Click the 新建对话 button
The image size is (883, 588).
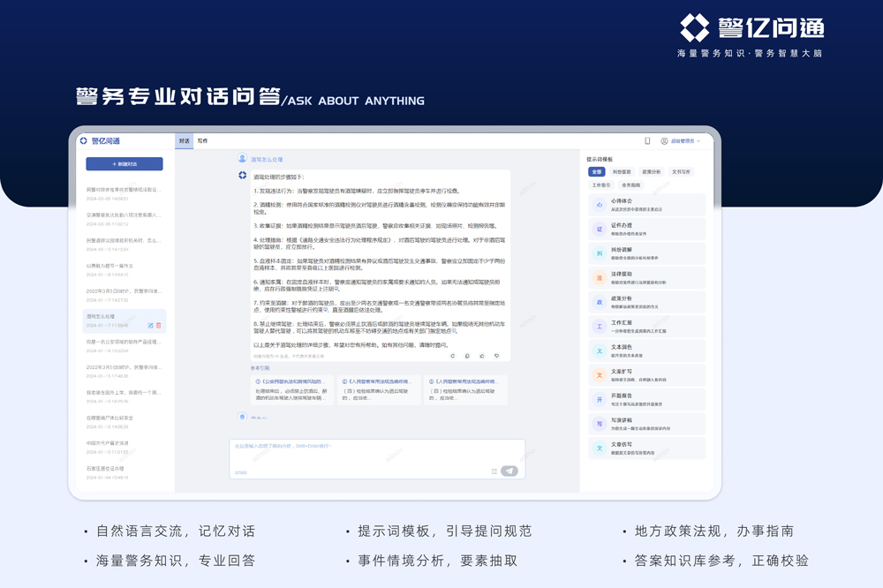pos(124,164)
